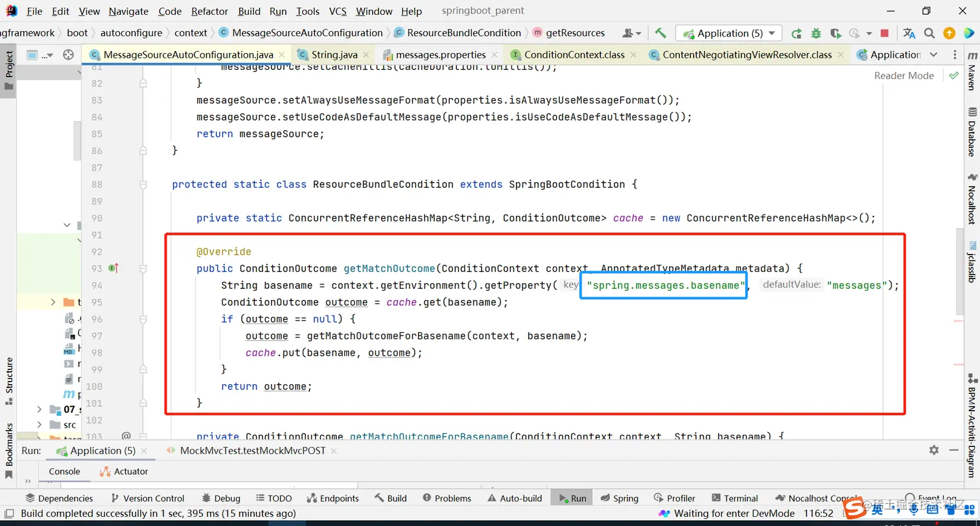980x526 pixels.
Task: Open the Profiler tool window
Action: [675, 498]
